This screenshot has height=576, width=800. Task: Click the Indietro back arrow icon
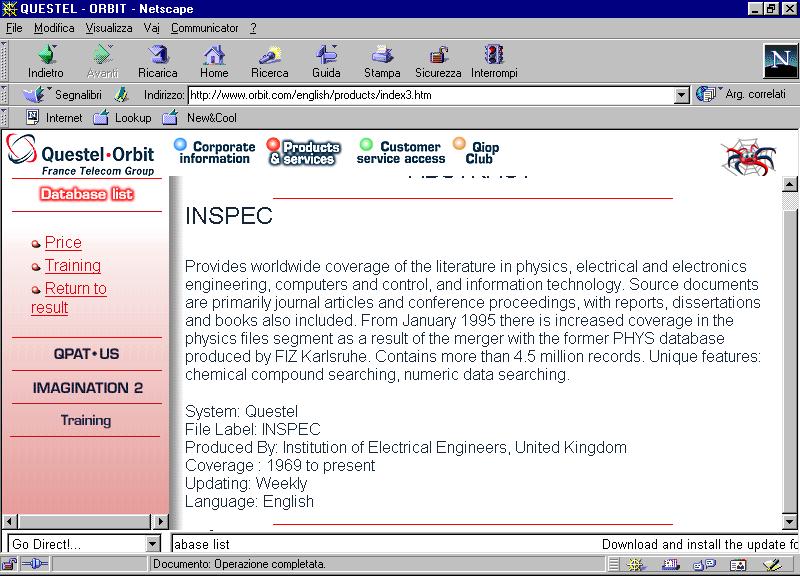pyautogui.click(x=46, y=54)
